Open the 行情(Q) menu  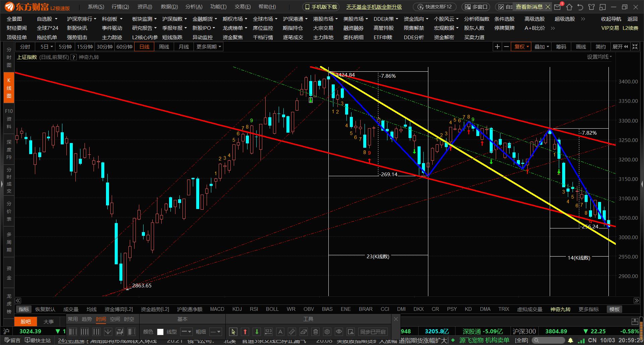[120, 7]
